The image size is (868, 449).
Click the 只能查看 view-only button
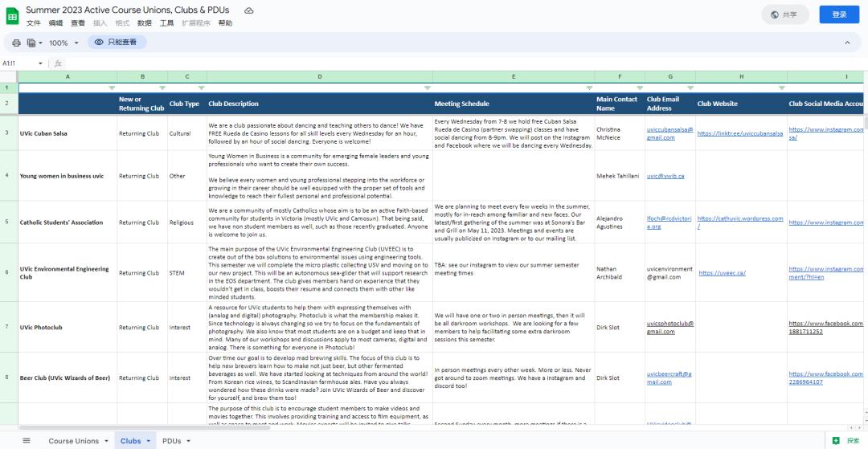click(115, 42)
